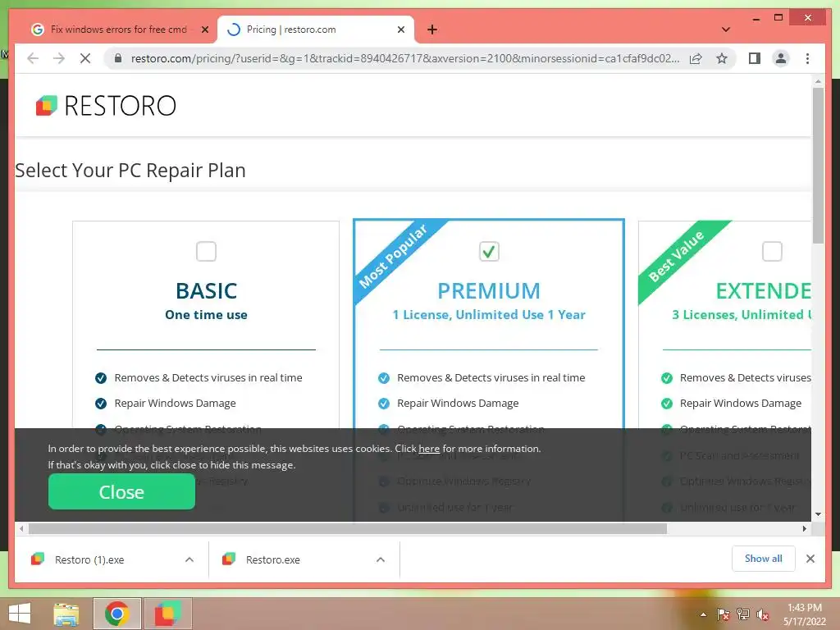
Task: Tick the BASIC plan checkbox
Action: [206, 251]
